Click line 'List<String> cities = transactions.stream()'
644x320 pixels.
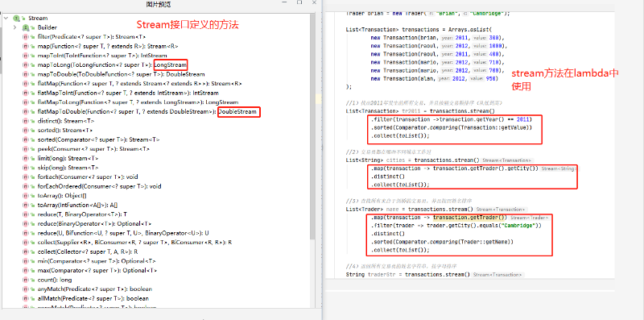point(413,160)
